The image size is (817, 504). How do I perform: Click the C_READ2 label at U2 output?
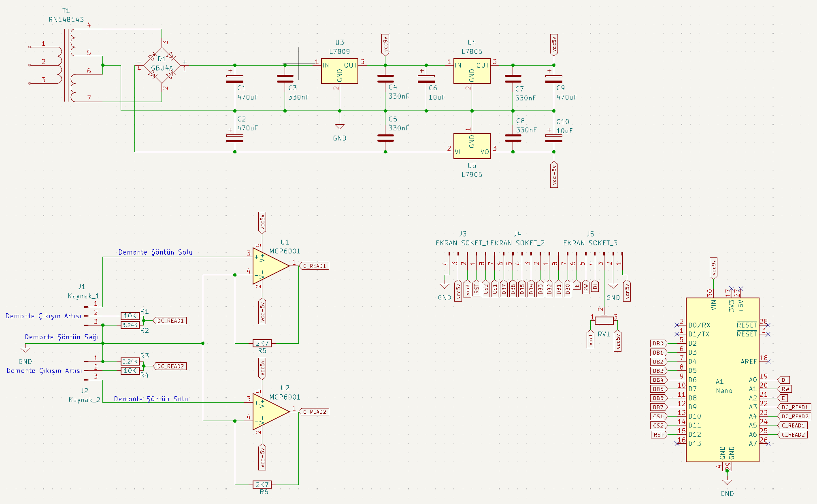[314, 412]
